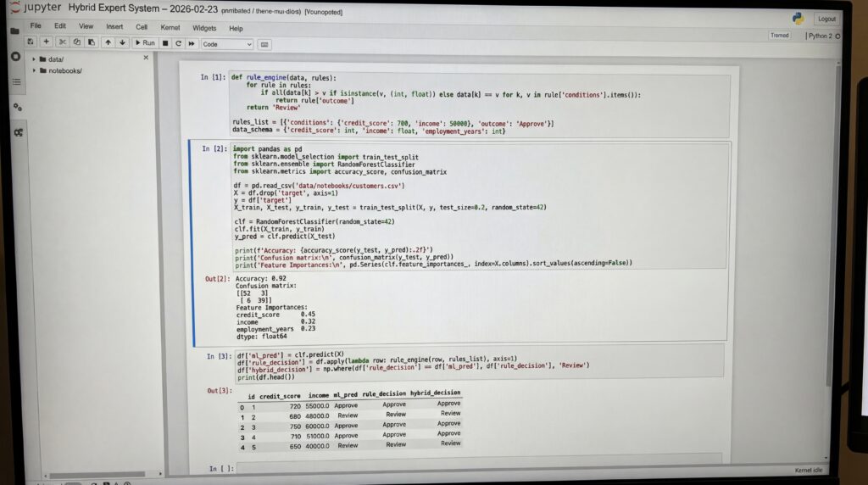Log out using the Logout button
Image resolution: width=868 pixels, height=485 pixels.
(x=826, y=19)
